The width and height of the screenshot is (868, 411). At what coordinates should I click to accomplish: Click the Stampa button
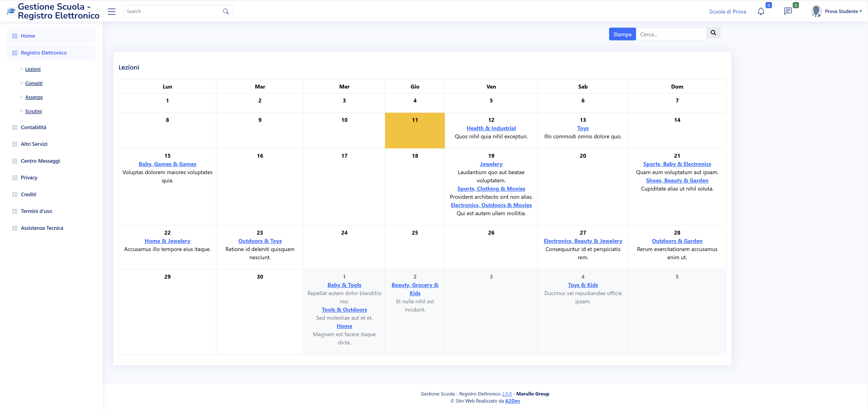622,34
